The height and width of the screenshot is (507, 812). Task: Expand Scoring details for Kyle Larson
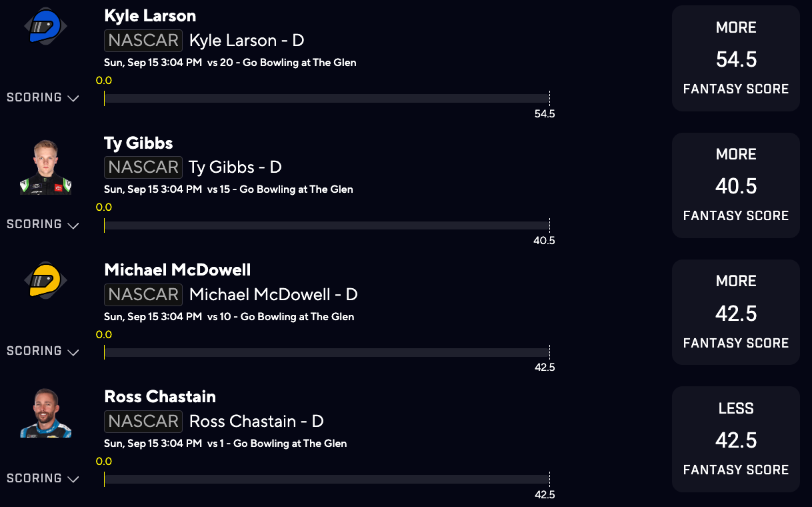43,97
